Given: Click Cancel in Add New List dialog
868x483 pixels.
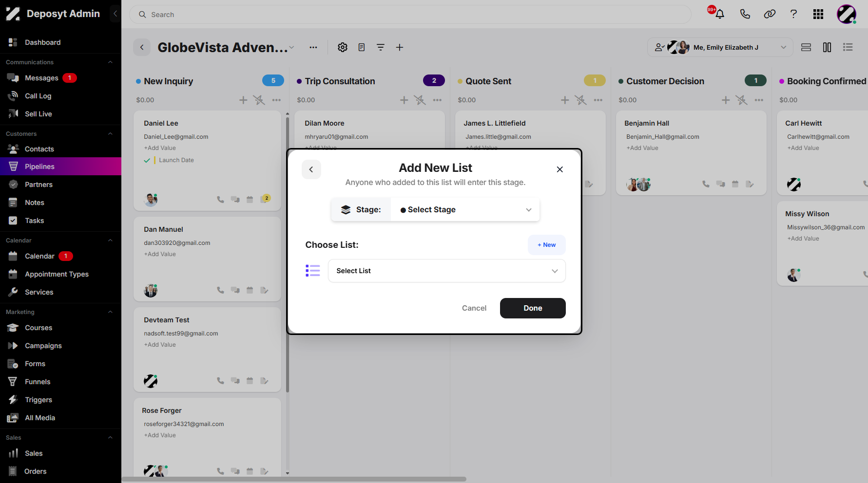Looking at the screenshot, I should tap(474, 308).
